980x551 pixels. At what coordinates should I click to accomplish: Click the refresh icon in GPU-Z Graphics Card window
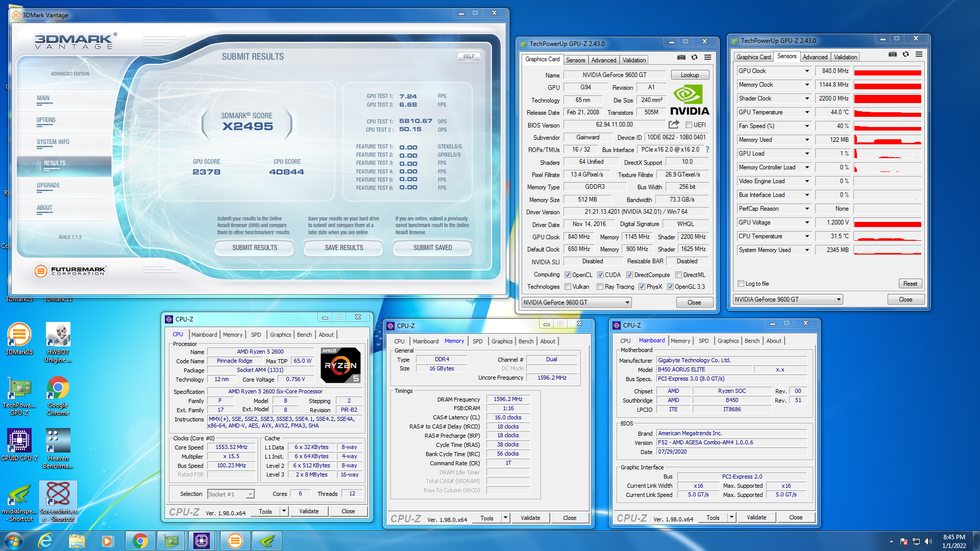(x=694, y=57)
